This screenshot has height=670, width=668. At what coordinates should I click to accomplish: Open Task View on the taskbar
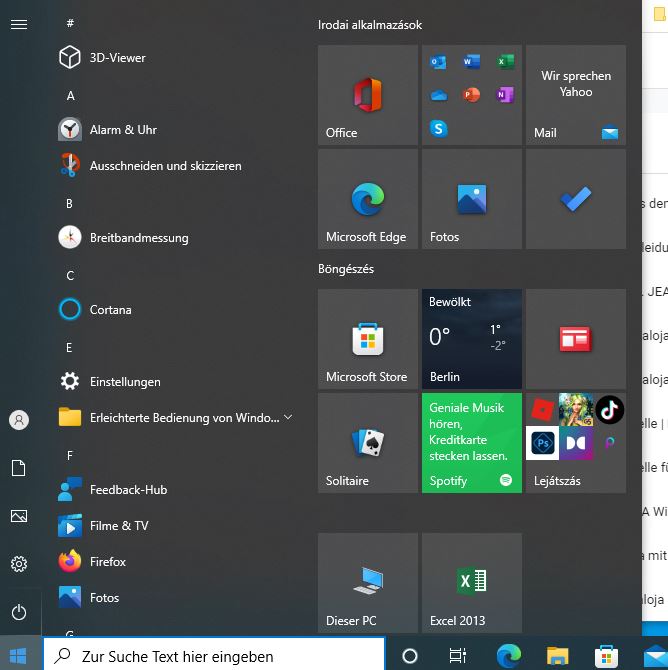click(x=458, y=655)
